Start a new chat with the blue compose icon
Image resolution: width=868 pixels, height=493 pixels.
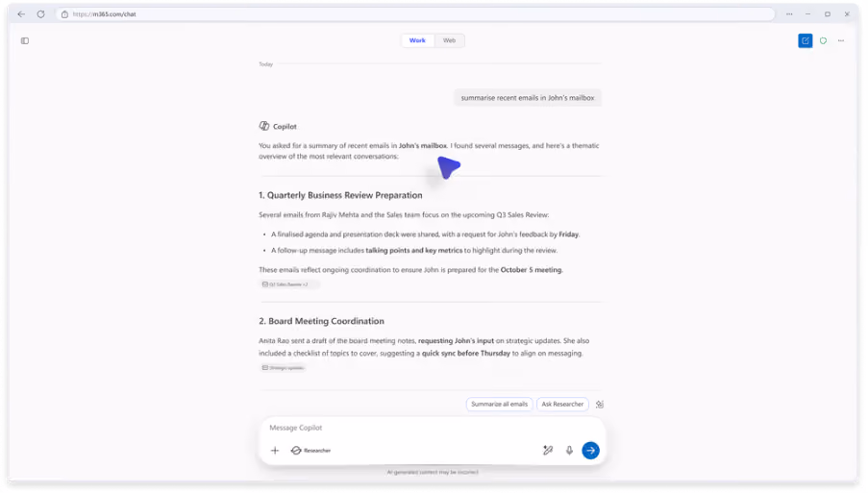(805, 41)
